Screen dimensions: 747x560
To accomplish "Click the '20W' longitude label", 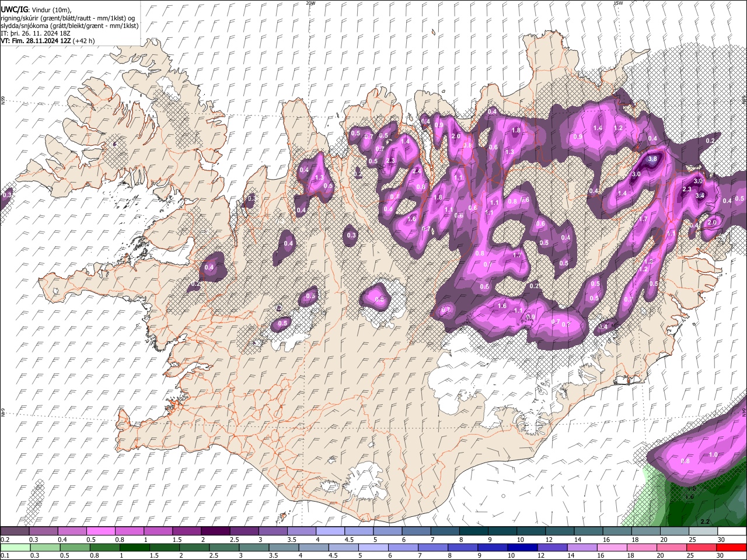I will click(310, 3).
